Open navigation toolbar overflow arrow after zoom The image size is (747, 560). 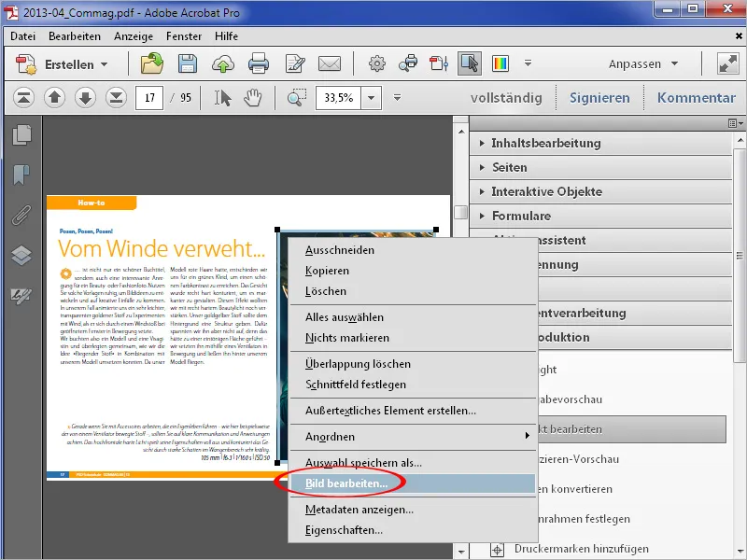(x=397, y=98)
